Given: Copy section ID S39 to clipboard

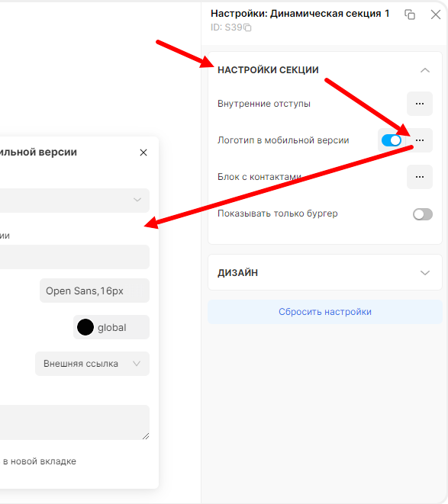Looking at the screenshot, I should click(247, 27).
